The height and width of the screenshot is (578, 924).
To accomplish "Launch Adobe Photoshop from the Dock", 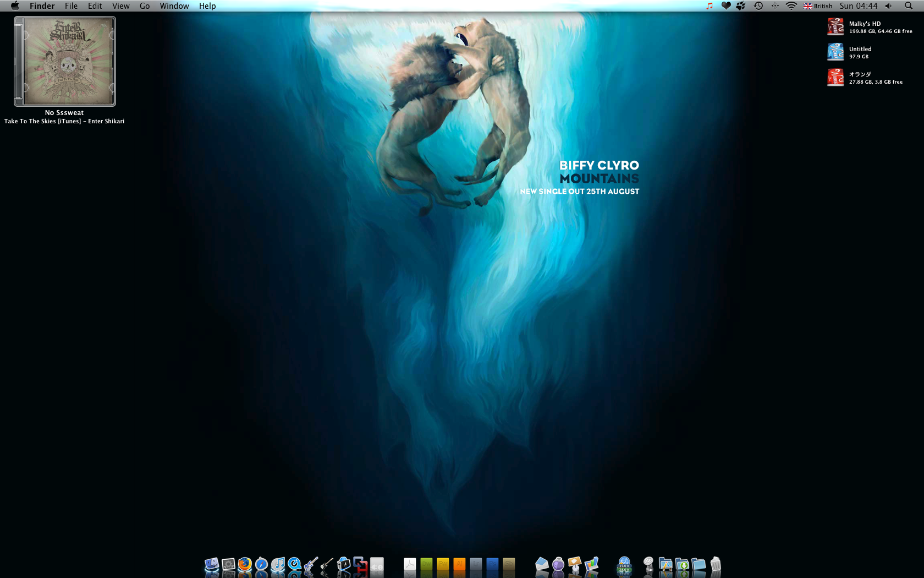I will (x=492, y=565).
